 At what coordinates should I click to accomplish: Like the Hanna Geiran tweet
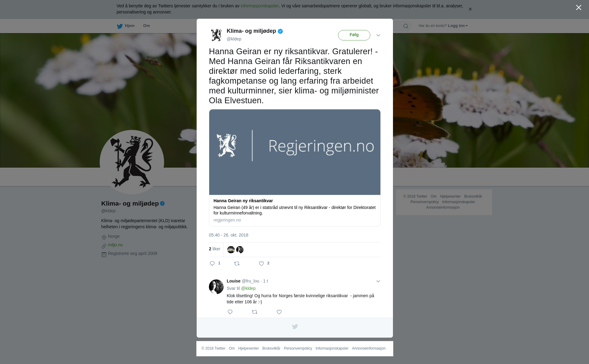point(261,264)
